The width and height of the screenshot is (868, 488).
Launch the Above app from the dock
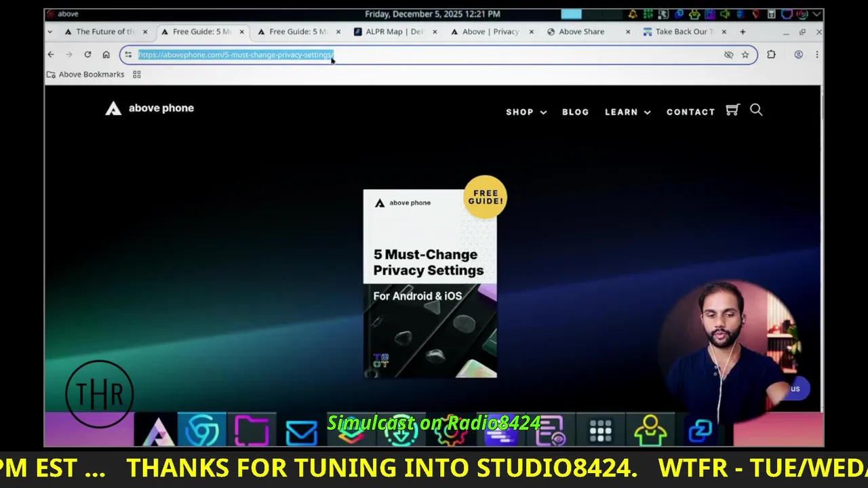coord(157,430)
